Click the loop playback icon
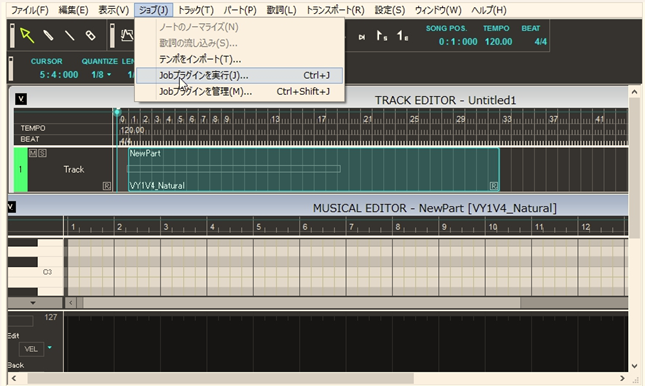This screenshot has height=386, width=645. pyautogui.click(x=362, y=37)
